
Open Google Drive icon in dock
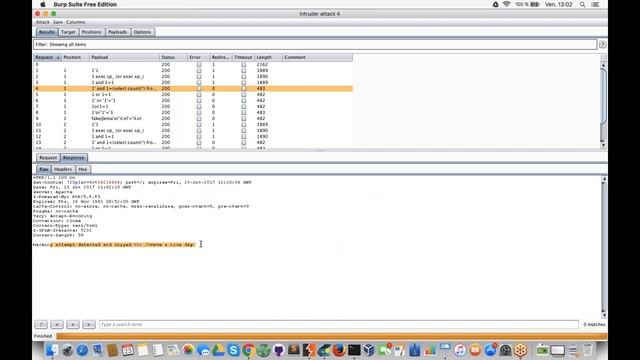tap(218, 350)
